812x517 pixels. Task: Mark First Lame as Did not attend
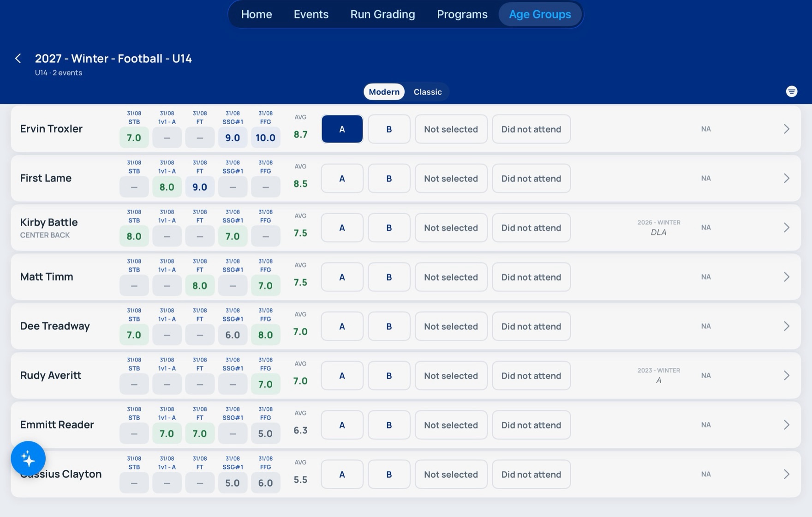point(531,178)
